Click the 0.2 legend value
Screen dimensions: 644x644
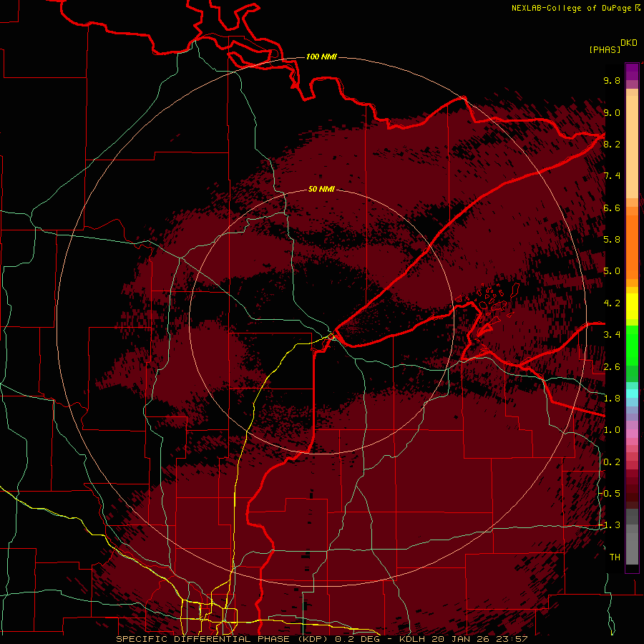(612, 462)
